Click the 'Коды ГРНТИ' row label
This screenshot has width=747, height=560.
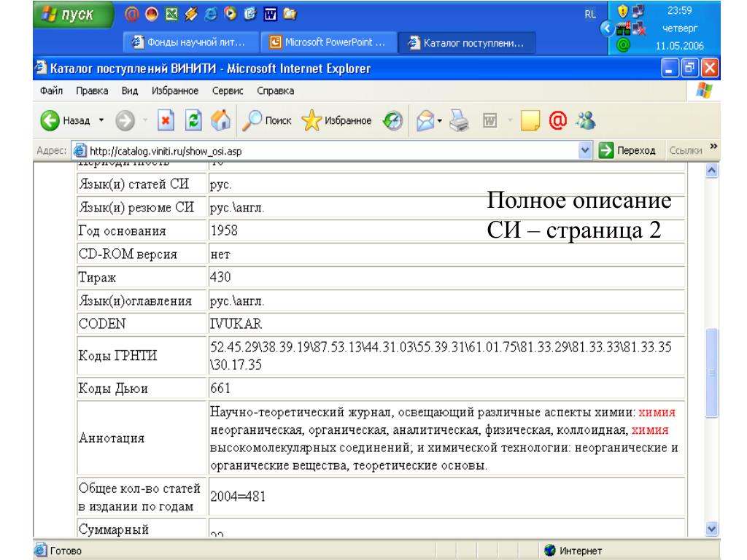pyautogui.click(x=117, y=355)
